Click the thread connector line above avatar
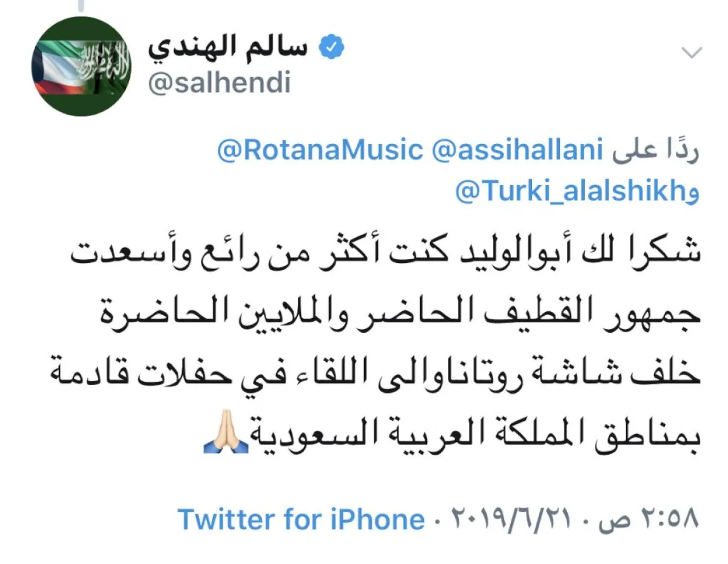728x564 pixels. click(80, 6)
